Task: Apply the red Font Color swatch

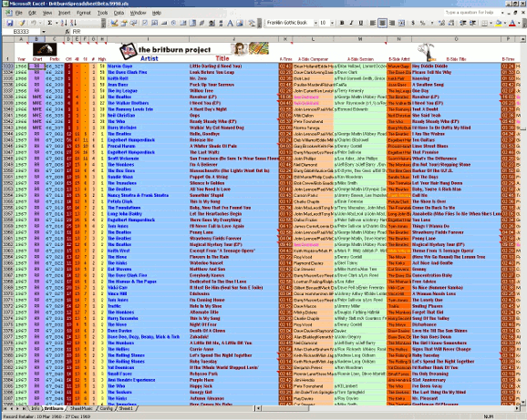Action: (512, 23)
